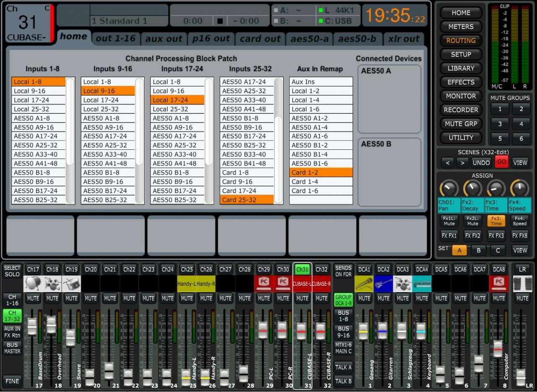Image resolution: width=537 pixels, height=392 pixels.
Task: Select the blue guitar icon on DCA2 Gitarren
Action: [x=383, y=283]
